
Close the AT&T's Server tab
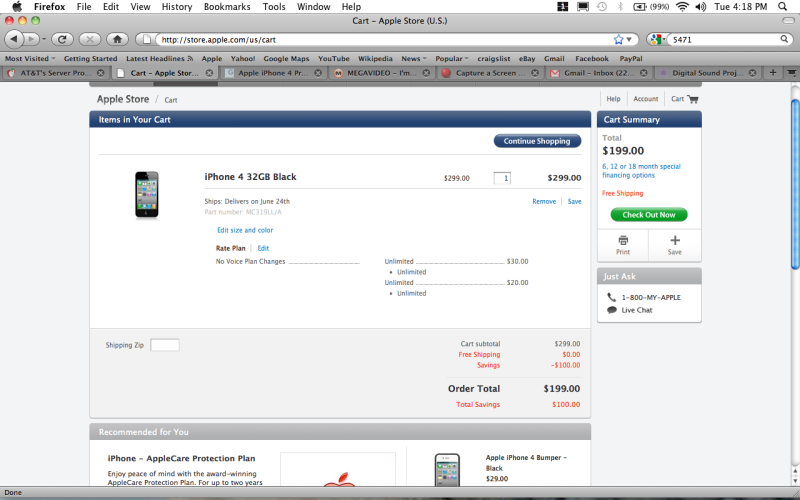coord(101,73)
